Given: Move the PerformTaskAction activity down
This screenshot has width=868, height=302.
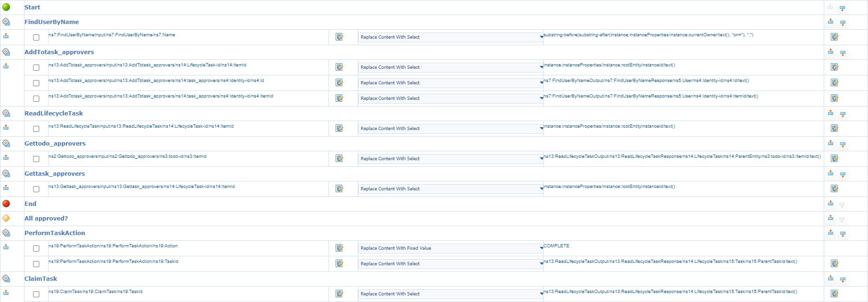Looking at the screenshot, I should point(843,234).
